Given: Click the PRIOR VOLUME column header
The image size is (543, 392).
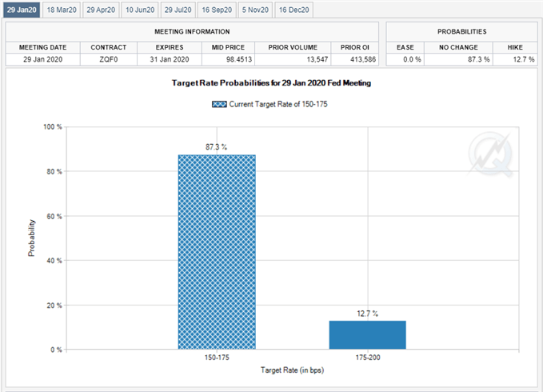Looking at the screenshot, I should tap(293, 47).
